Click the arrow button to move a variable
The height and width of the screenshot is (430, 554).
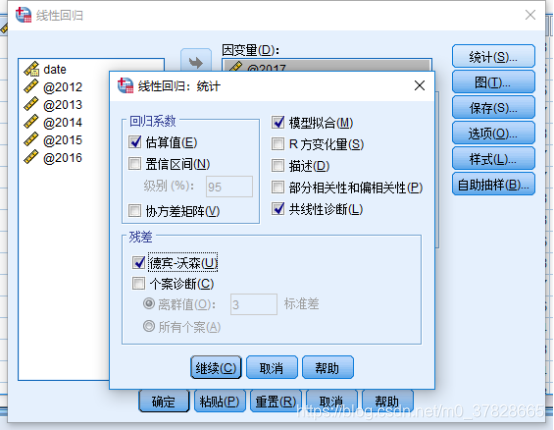[x=196, y=62]
